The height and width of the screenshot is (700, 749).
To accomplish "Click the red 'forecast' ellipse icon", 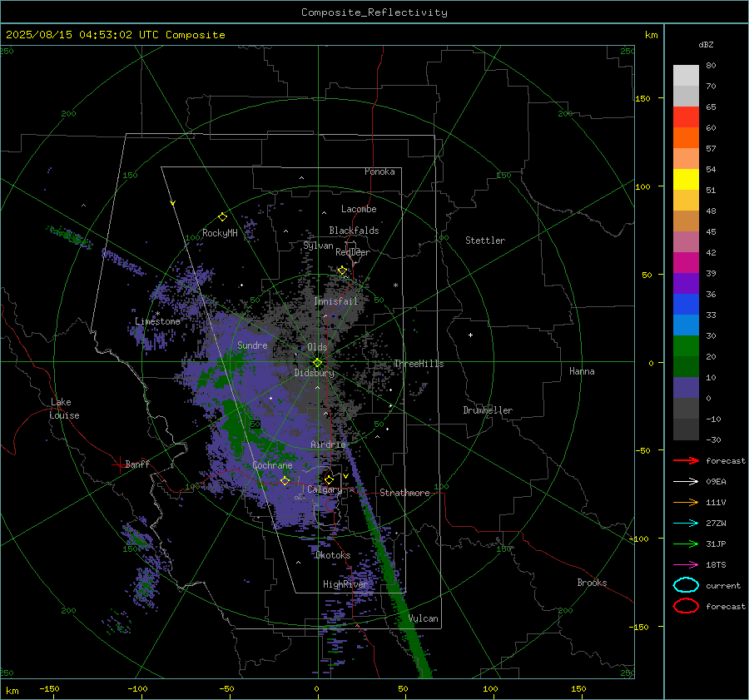I will (x=686, y=606).
